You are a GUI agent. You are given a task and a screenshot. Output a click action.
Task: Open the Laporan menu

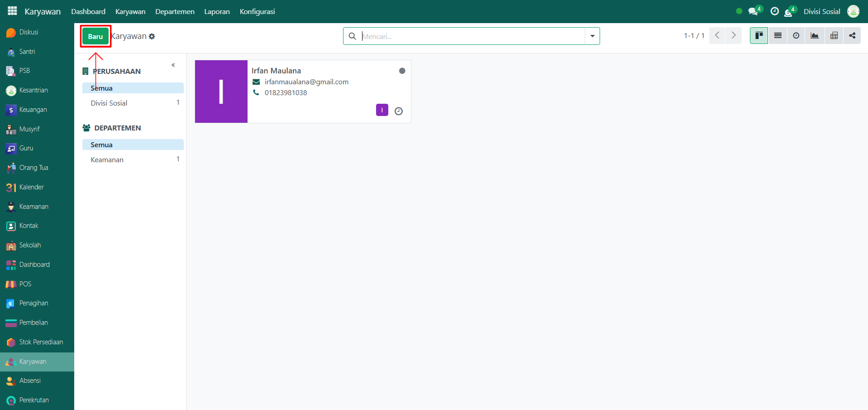pyautogui.click(x=217, y=12)
